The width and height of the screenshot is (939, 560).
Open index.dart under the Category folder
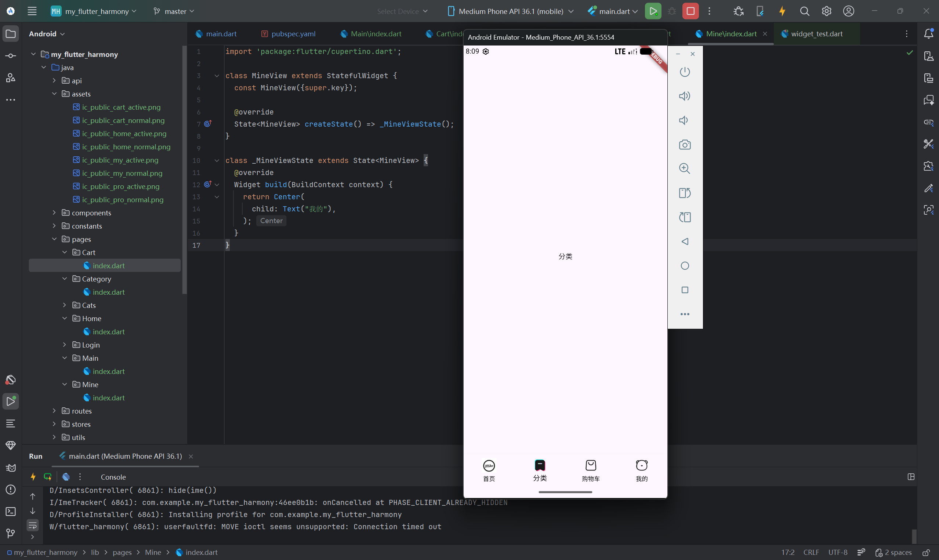[108, 292]
